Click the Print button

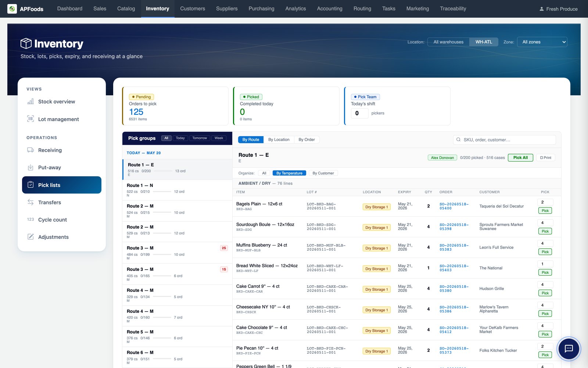545,158
